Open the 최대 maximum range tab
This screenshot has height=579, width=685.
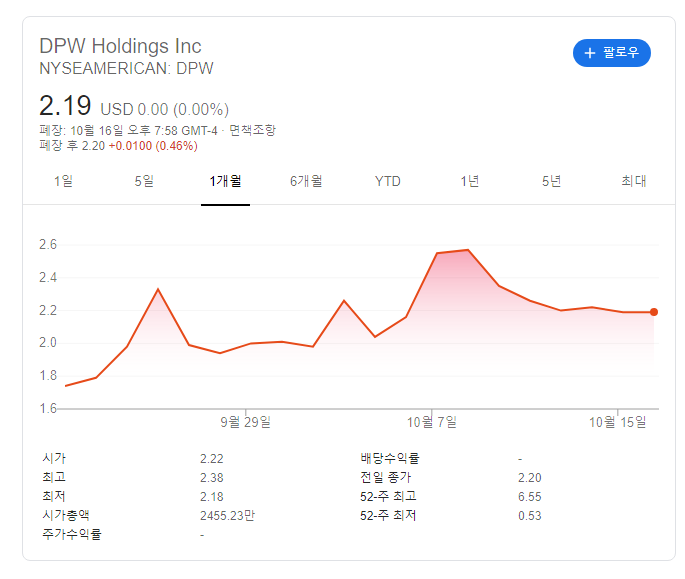coord(634,181)
